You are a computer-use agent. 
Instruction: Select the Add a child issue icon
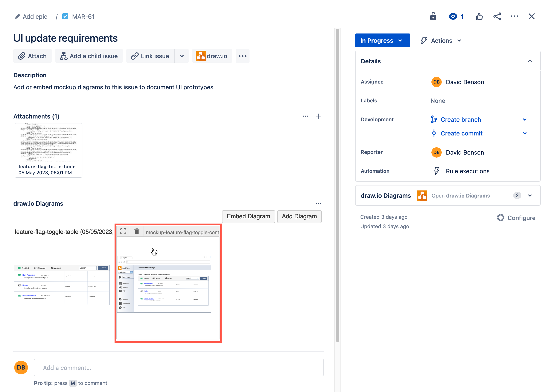coord(63,56)
